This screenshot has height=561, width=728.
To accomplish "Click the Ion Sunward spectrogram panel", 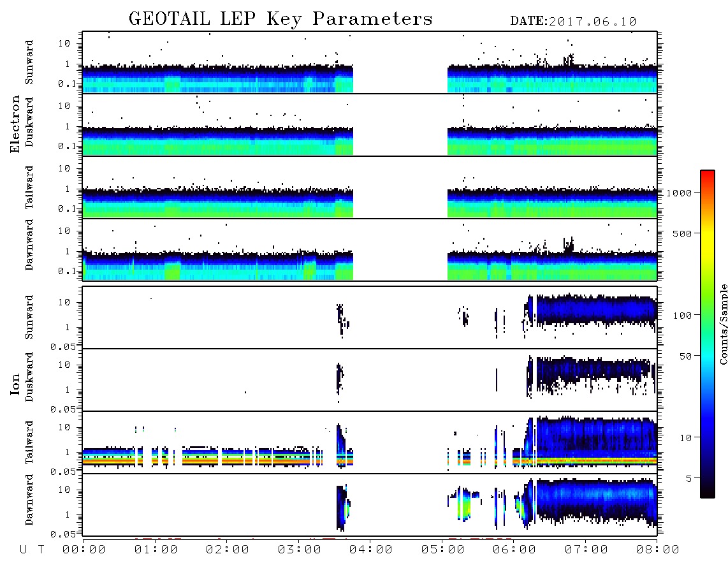I will pyautogui.click(x=370, y=317).
